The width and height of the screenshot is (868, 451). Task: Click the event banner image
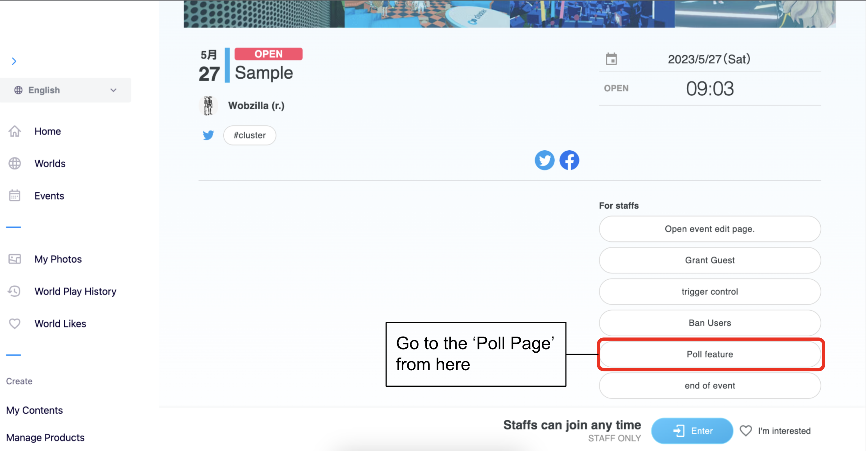click(509, 14)
